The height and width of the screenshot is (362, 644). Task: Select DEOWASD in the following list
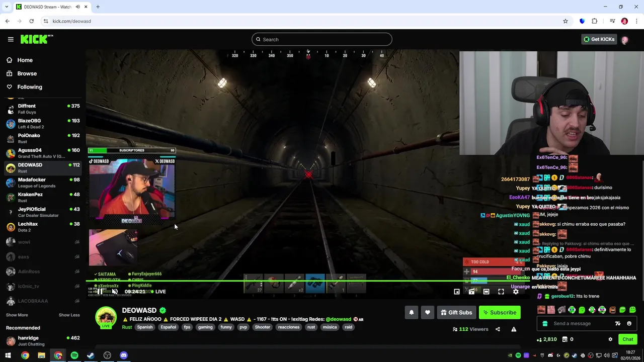pos(43,168)
